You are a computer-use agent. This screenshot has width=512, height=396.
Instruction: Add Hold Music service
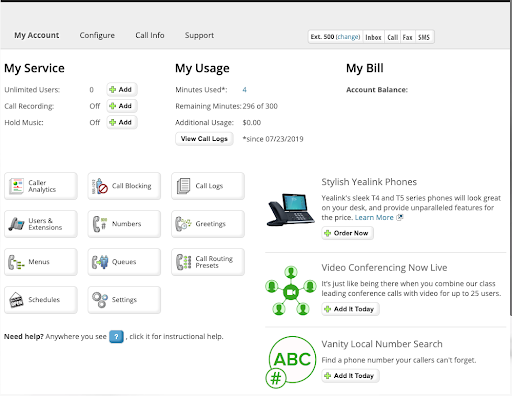click(122, 122)
